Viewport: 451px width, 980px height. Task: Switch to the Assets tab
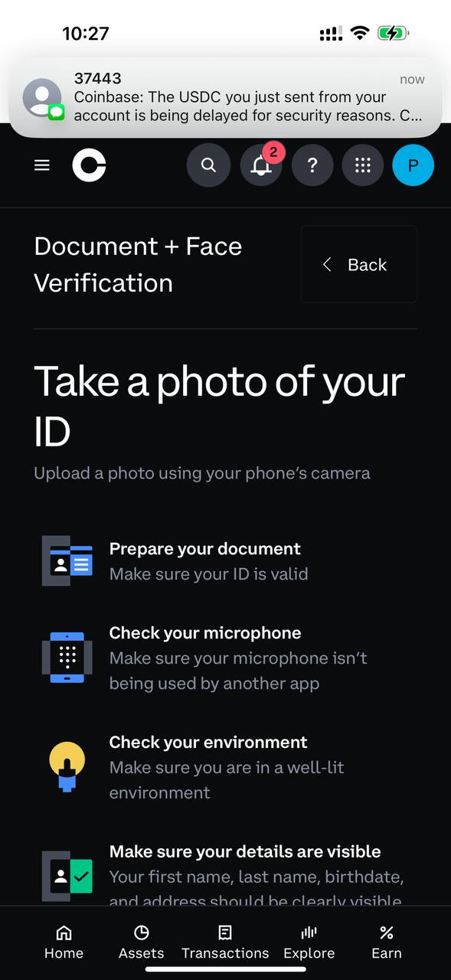point(141,942)
